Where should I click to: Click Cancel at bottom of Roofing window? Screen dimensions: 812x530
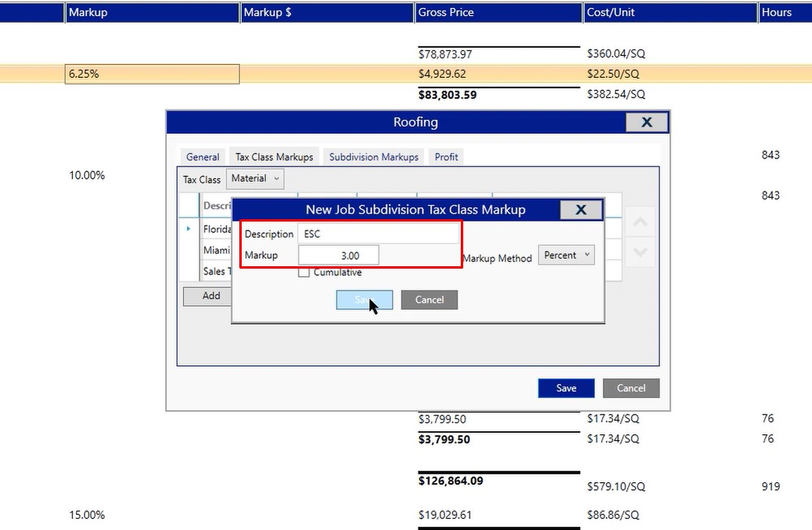pyautogui.click(x=630, y=388)
